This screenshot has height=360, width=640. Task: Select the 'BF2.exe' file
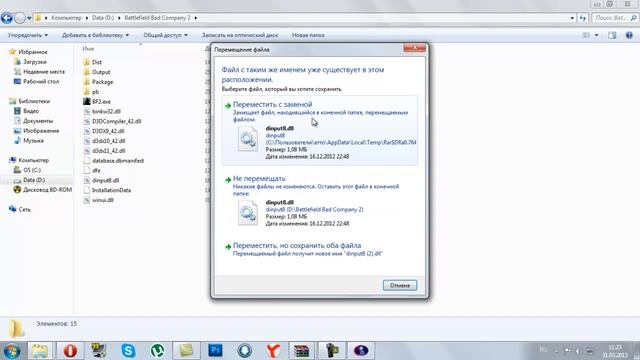pyautogui.click(x=101, y=101)
